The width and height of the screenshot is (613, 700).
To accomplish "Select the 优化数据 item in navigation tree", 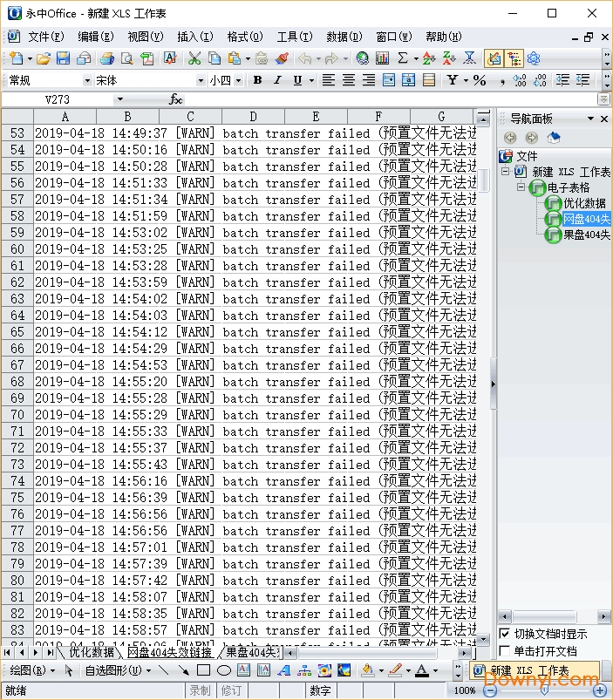I will pos(586,203).
